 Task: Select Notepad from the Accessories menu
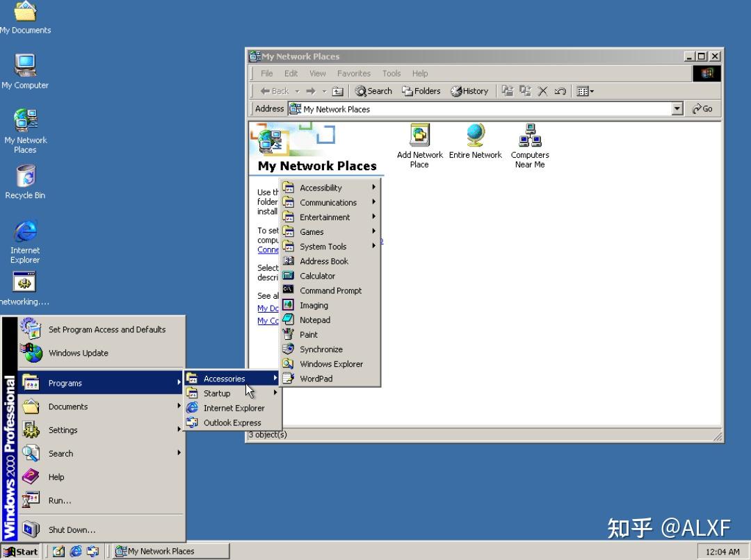315,320
